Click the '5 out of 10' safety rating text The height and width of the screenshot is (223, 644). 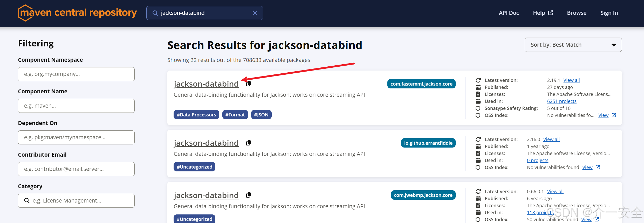tap(559, 108)
